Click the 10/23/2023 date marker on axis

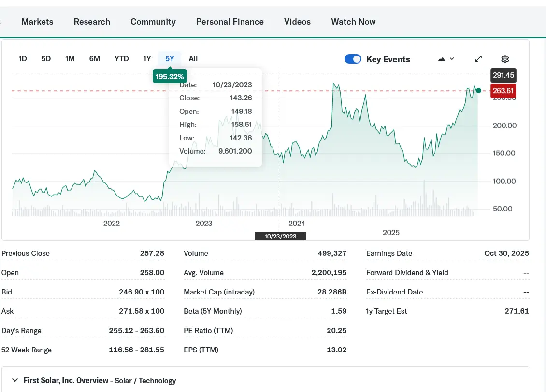point(280,236)
